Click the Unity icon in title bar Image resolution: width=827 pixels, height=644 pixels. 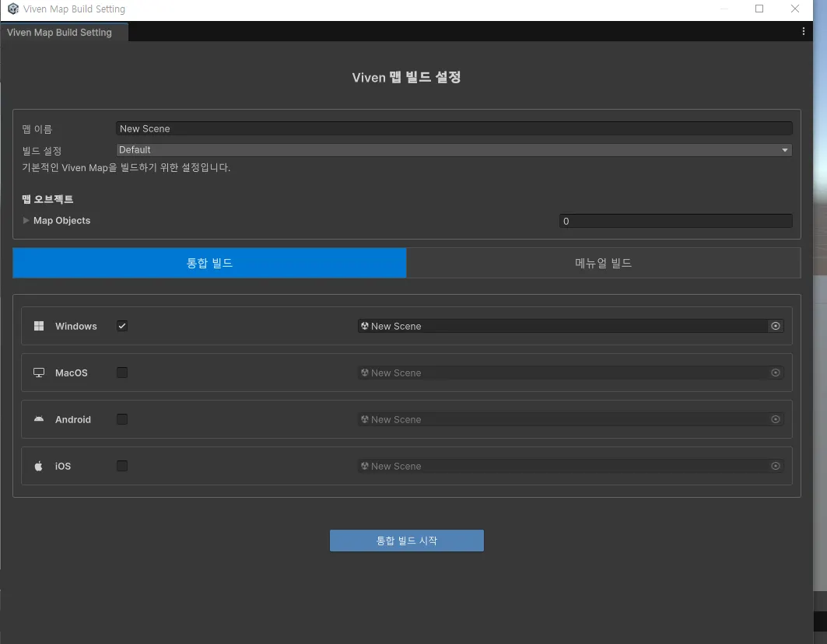(x=13, y=9)
